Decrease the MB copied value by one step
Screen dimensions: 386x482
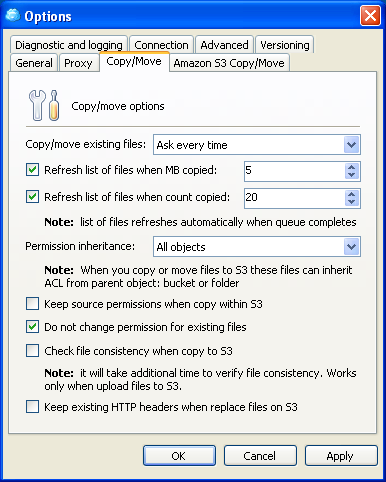(351, 175)
